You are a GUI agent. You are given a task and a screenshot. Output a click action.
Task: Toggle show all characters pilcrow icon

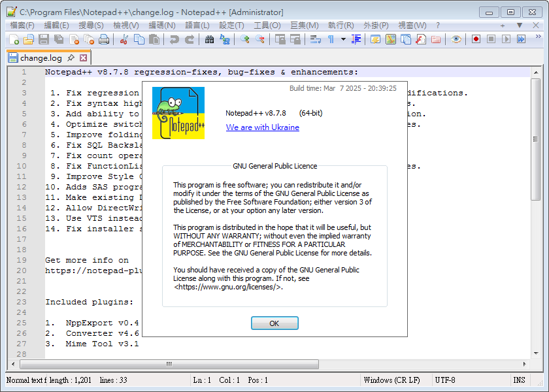[x=331, y=39]
